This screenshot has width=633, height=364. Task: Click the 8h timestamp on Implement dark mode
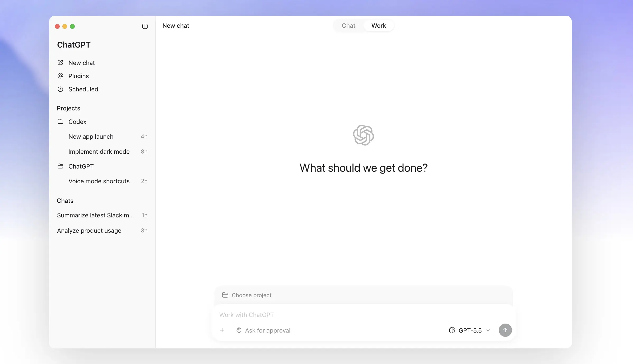pyautogui.click(x=144, y=151)
